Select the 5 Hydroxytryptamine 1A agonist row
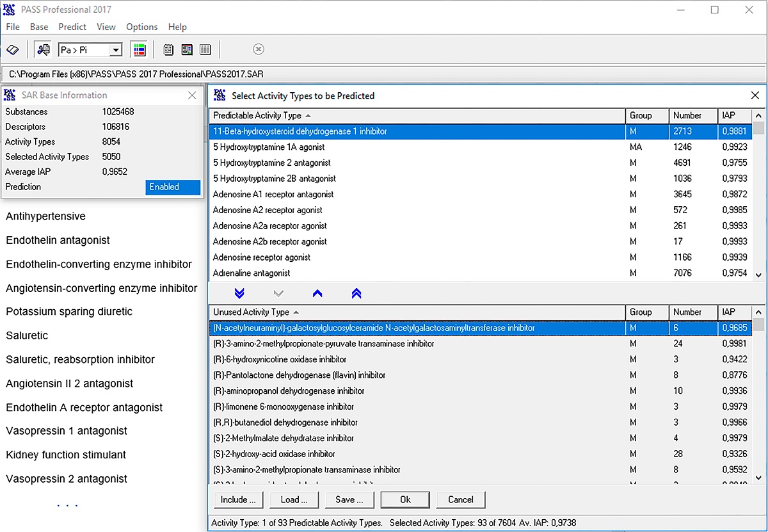 [481, 147]
